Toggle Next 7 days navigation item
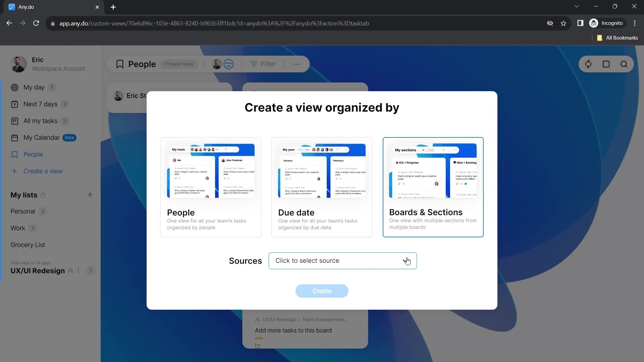This screenshot has width=644, height=362. [40, 104]
